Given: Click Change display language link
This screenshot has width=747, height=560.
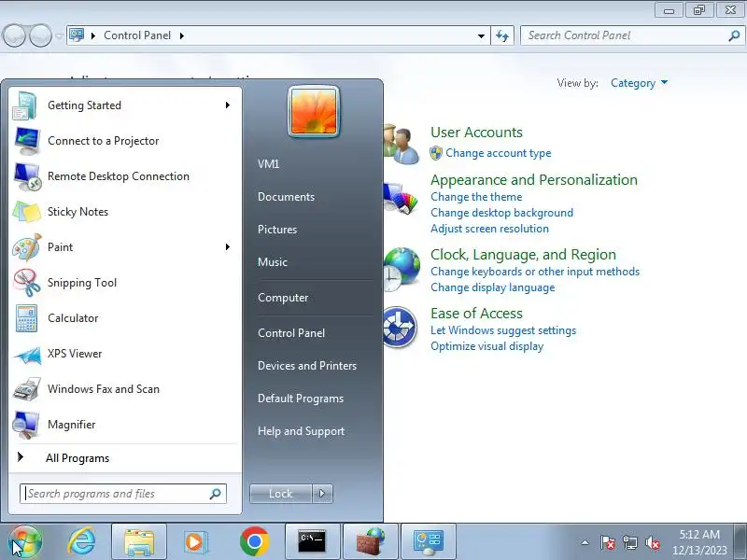Looking at the screenshot, I should (x=493, y=287).
